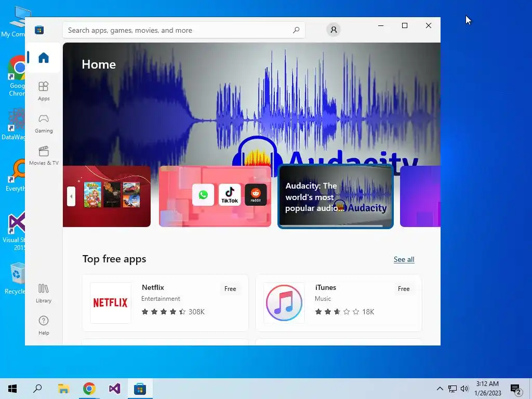This screenshot has width=532, height=399.
Task: Select the Everything desktop shortcut
Action: point(15,176)
